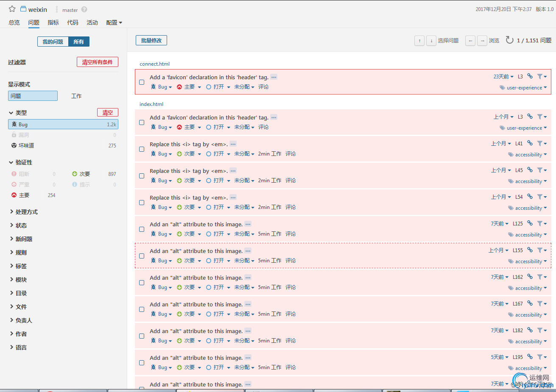Click the major severity red icon filter
This screenshot has height=392, width=556.
14,195
